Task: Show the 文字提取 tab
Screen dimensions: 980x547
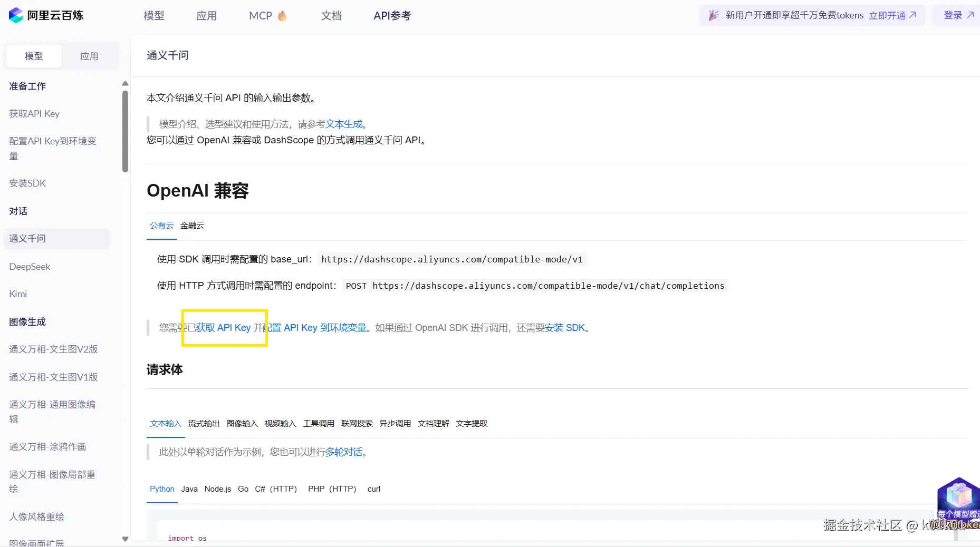Action: tap(472, 424)
